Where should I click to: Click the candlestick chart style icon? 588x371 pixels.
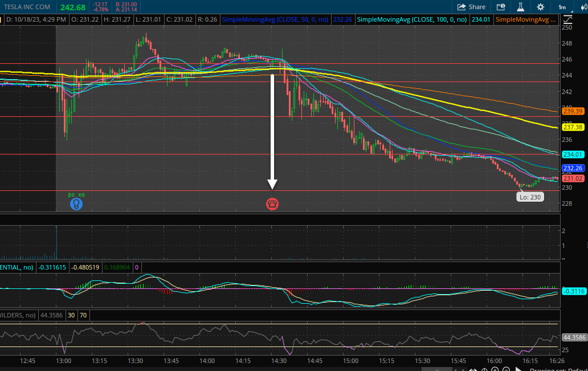[x=583, y=7]
